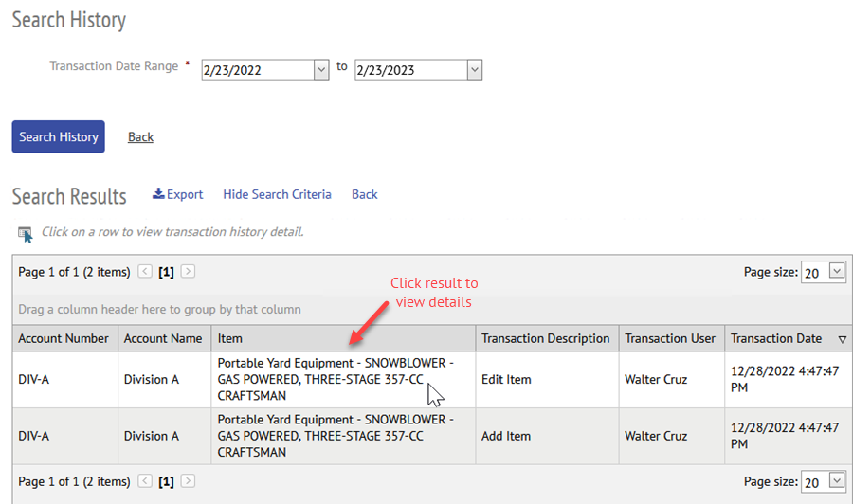Sort by Account Number column header
Viewport: 853px width, 504px height.
coord(65,338)
